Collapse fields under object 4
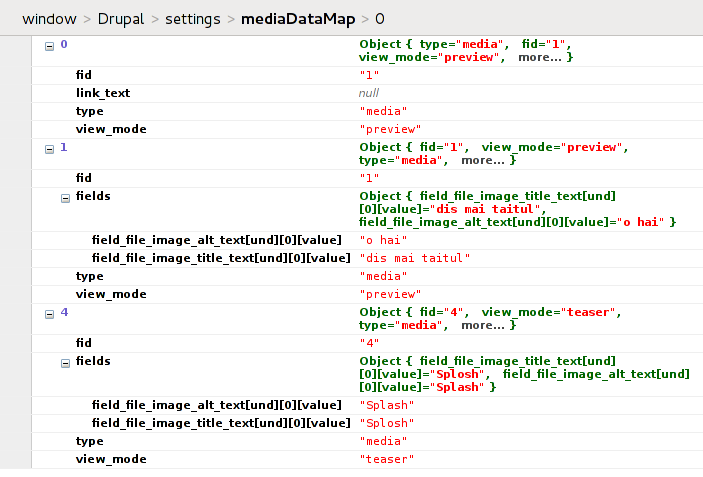This screenshot has width=703, height=477. (x=65, y=363)
